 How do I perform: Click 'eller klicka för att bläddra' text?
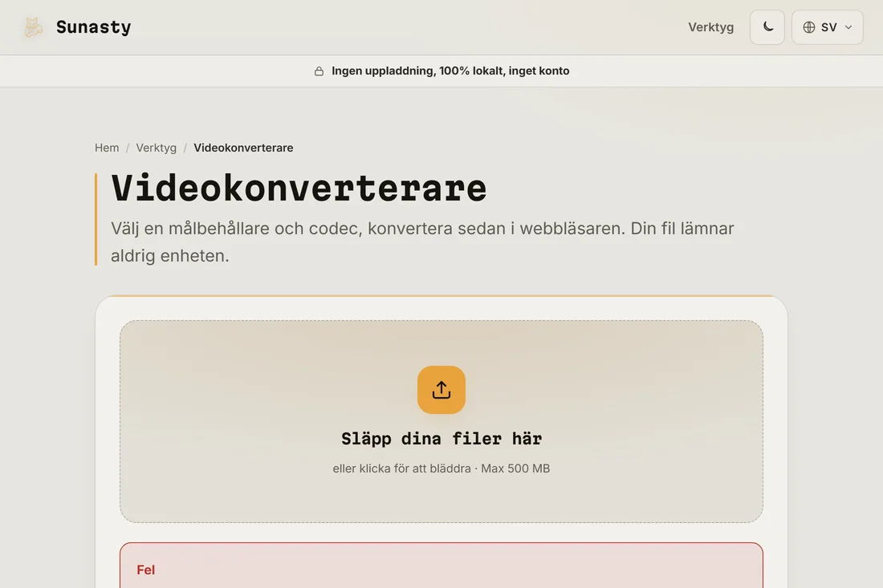pyautogui.click(x=401, y=468)
